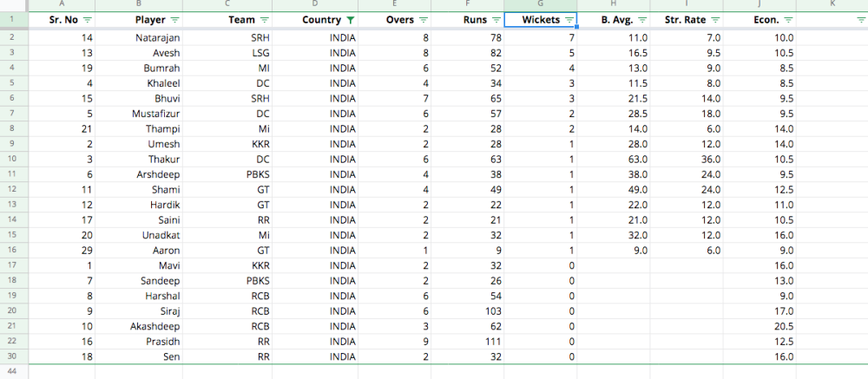Select the Bumrah player cell

coord(138,69)
